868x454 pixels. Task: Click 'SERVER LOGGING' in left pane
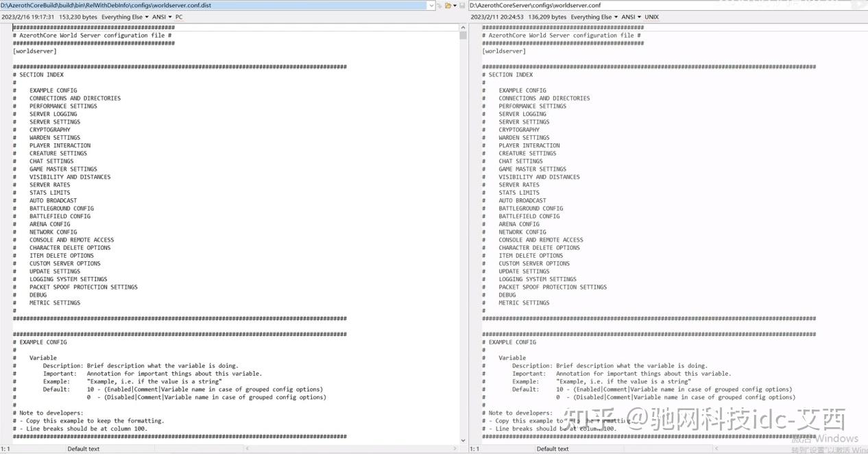[53, 114]
